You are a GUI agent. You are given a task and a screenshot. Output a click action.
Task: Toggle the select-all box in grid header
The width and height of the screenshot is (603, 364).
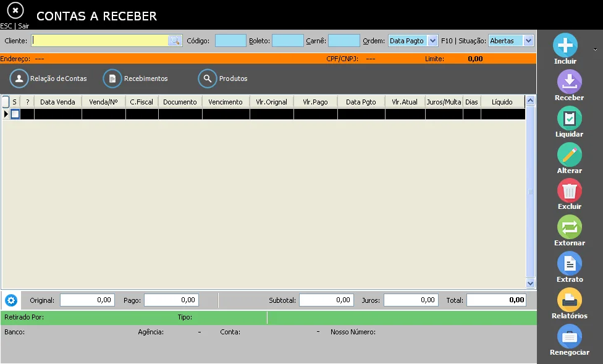(6, 101)
